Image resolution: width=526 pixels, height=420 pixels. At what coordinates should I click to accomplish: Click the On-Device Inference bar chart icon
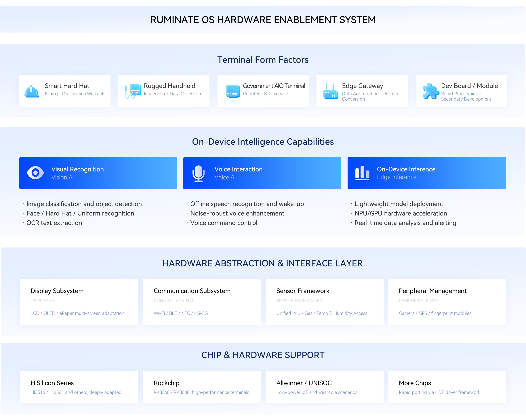362,173
